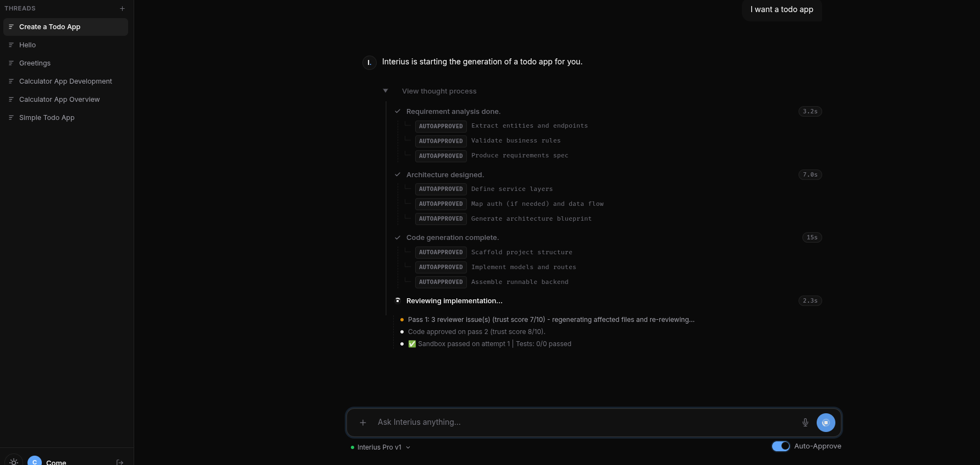Open the Calculator App Development thread
Viewport: 980px width, 465px height.
pyautogui.click(x=65, y=81)
